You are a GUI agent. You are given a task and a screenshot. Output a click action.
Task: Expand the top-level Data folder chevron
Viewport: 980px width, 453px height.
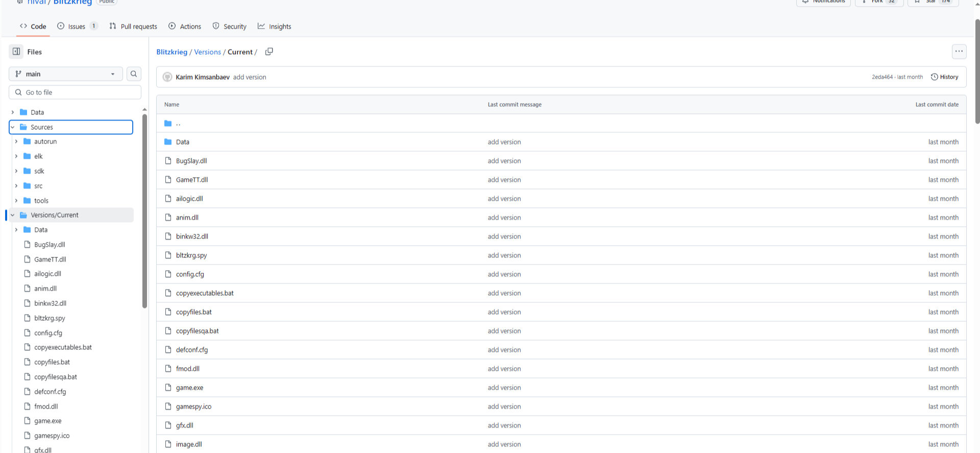pyautogui.click(x=13, y=112)
